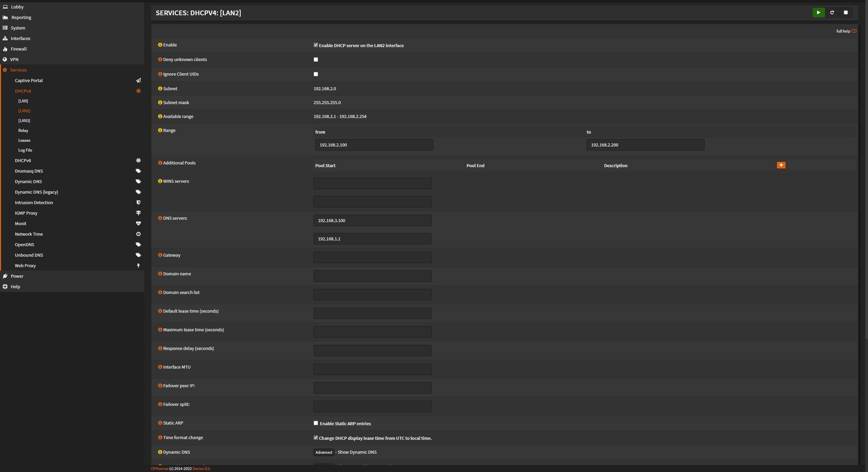Toggle the full help switch
Screen dimensions: 868x472
(x=853, y=31)
